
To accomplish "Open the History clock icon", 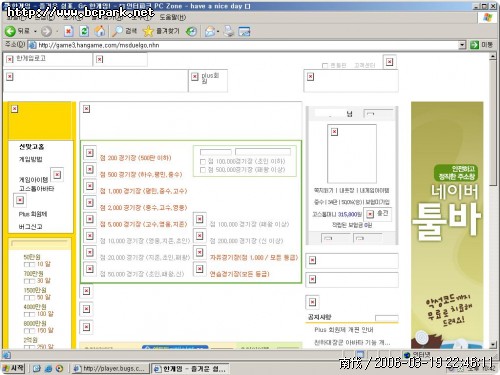I will coord(191,32).
